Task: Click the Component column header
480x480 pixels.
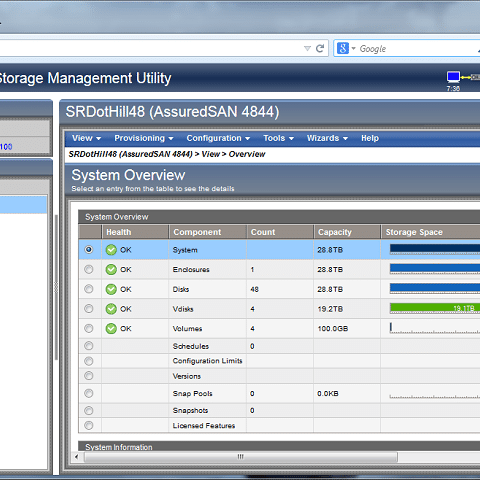Action: coord(208,232)
